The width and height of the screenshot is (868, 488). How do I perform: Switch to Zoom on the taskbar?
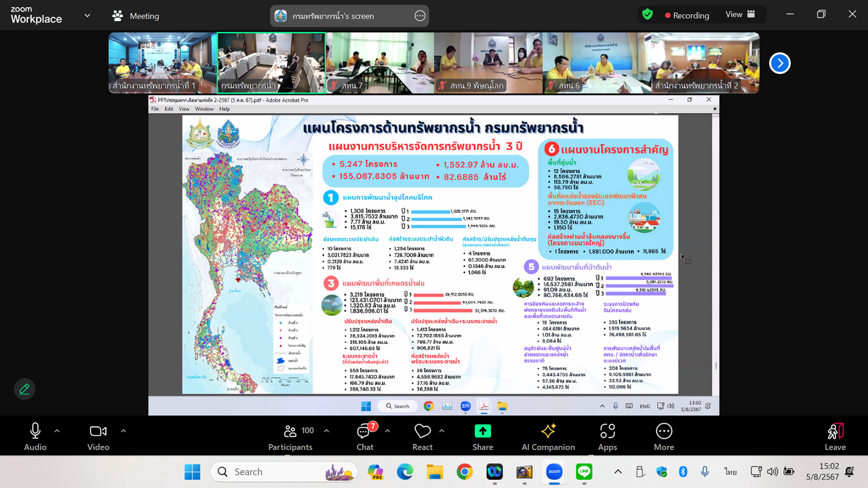(554, 472)
